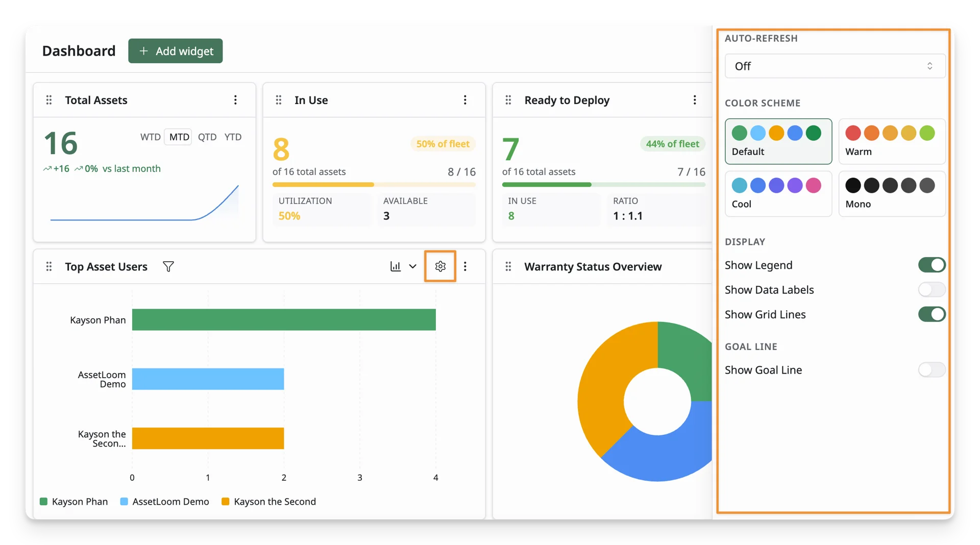980x545 pixels.
Task: Open Top Asset Users gear settings
Action: pyautogui.click(x=440, y=266)
